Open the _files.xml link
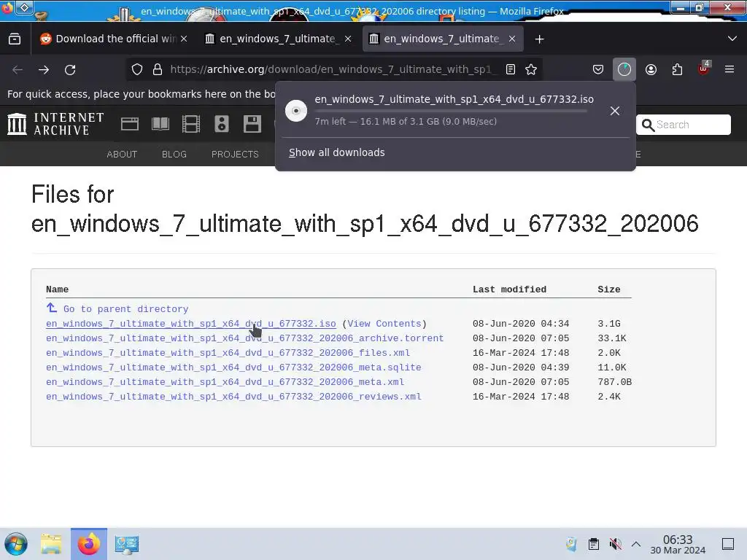This screenshot has height=560, width=747. [228, 353]
